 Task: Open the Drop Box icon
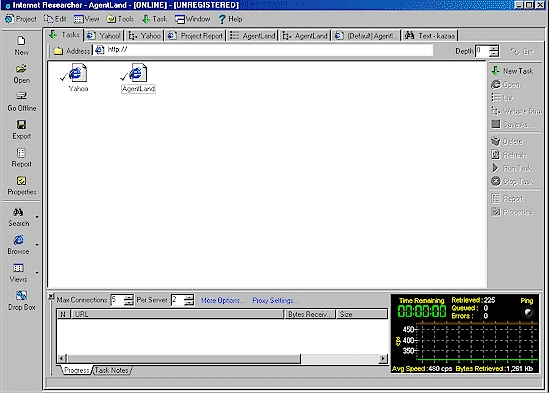coord(21,295)
